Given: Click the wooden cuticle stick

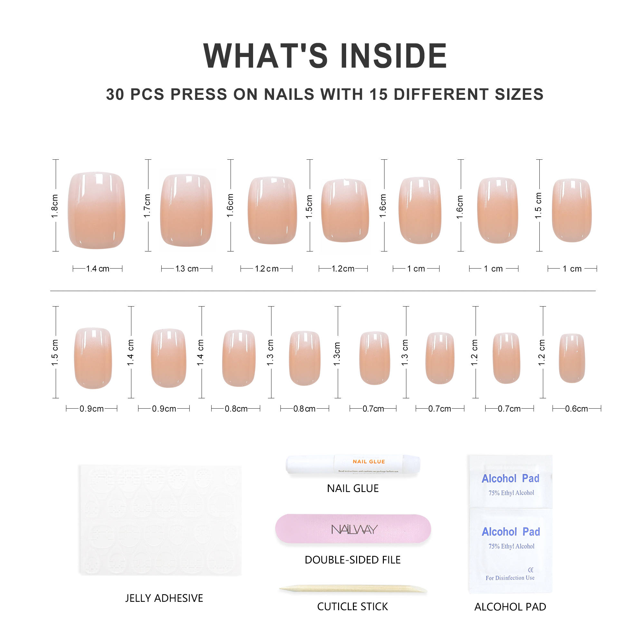Looking at the screenshot, I should (x=353, y=589).
